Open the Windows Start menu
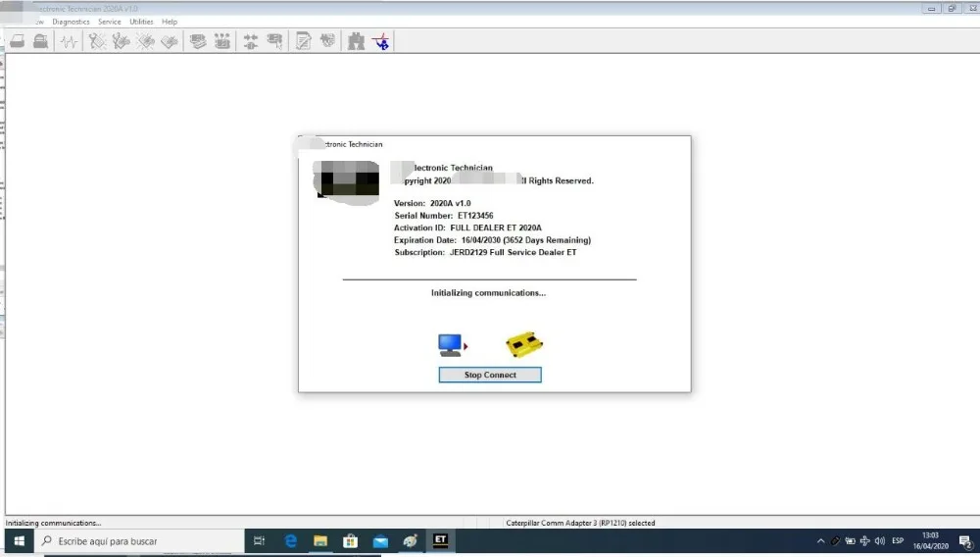This screenshot has height=557, width=980. click(x=19, y=541)
